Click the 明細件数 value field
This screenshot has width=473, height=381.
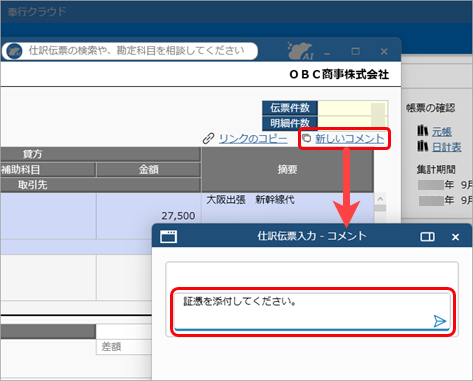353,123
